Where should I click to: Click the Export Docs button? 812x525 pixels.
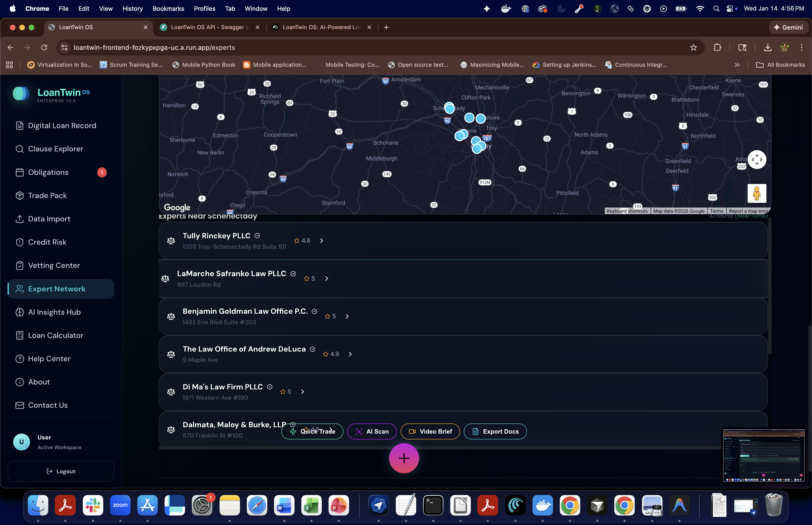(495, 432)
